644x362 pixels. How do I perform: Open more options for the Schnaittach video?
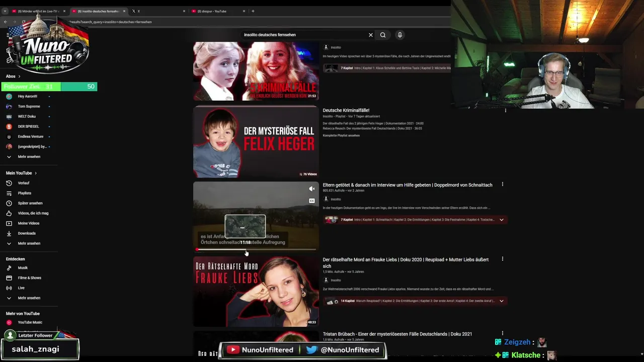(502, 185)
